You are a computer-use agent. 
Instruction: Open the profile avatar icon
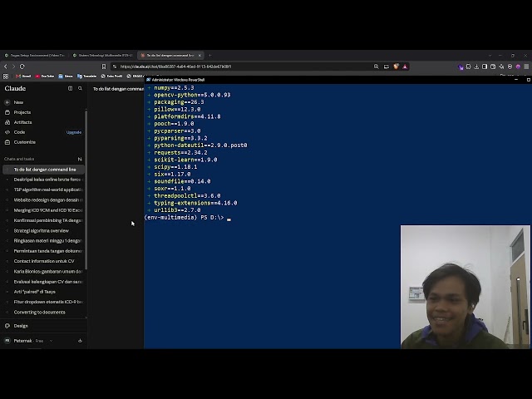(x=518, y=66)
